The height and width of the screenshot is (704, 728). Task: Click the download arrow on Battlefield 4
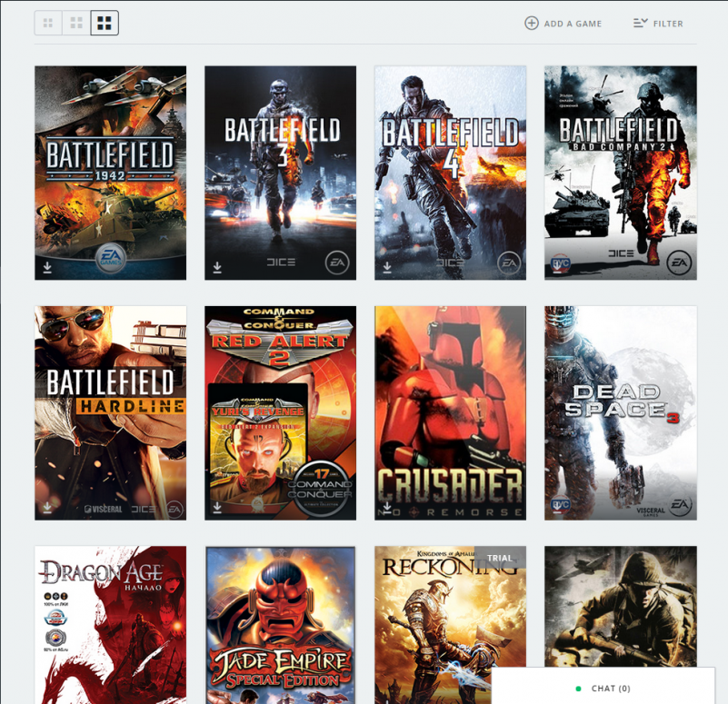coord(387,268)
